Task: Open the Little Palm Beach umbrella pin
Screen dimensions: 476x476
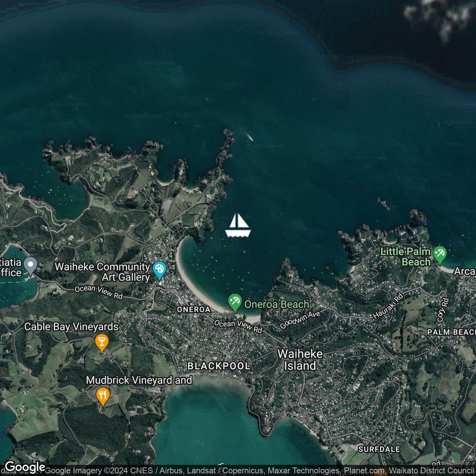Action: (x=440, y=254)
